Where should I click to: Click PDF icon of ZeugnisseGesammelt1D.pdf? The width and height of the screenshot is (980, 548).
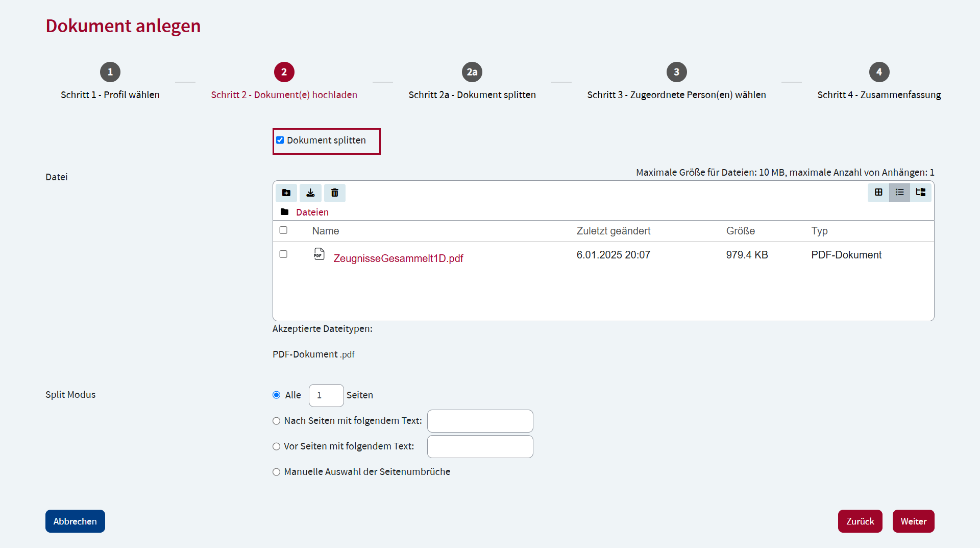tap(319, 254)
